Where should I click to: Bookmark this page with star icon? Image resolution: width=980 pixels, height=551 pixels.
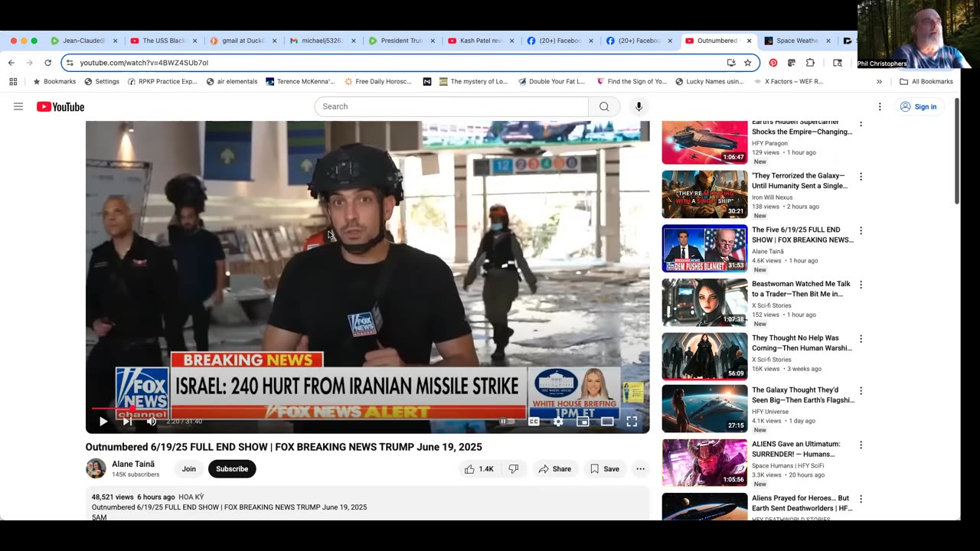[x=748, y=63]
